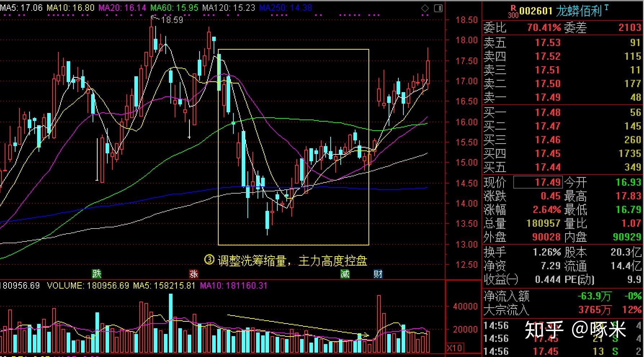
Task: Click the 13.00 price axis label
Action: click(x=467, y=245)
